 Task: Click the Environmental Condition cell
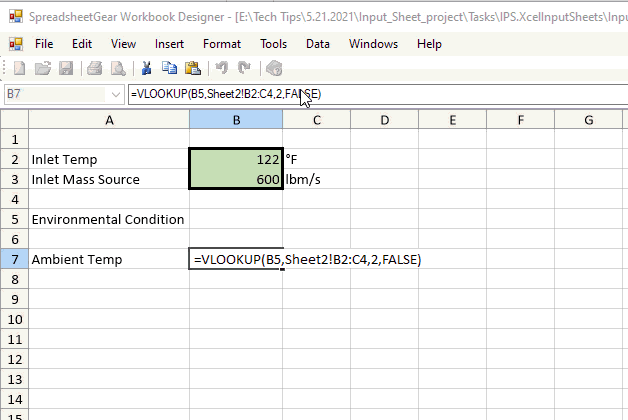click(x=108, y=219)
